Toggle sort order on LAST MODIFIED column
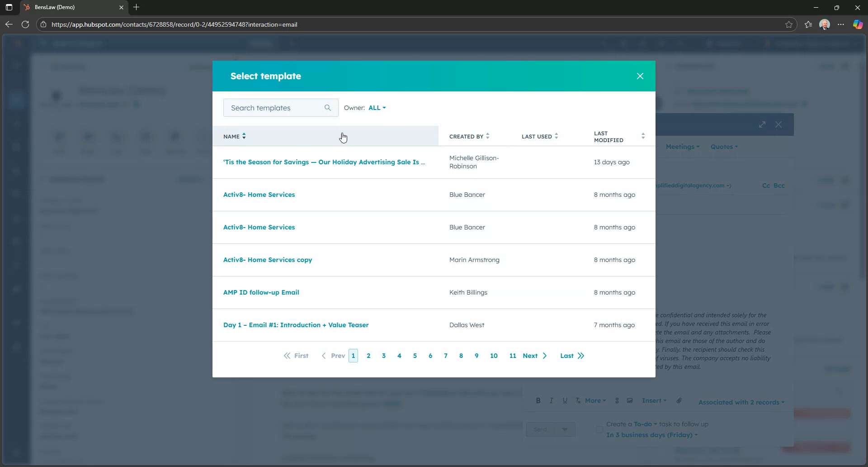The height and width of the screenshot is (467, 868). (644, 135)
